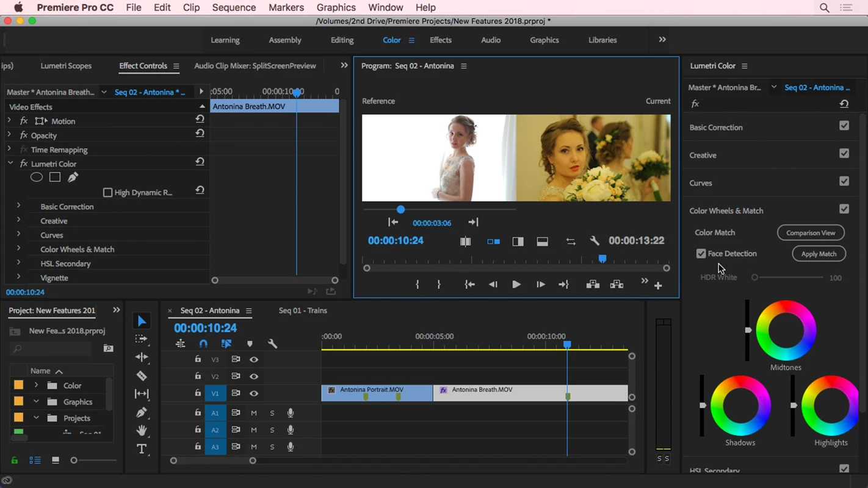
Task: Choose the Pen tool in the tools panel
Action: tap(142, 412)
